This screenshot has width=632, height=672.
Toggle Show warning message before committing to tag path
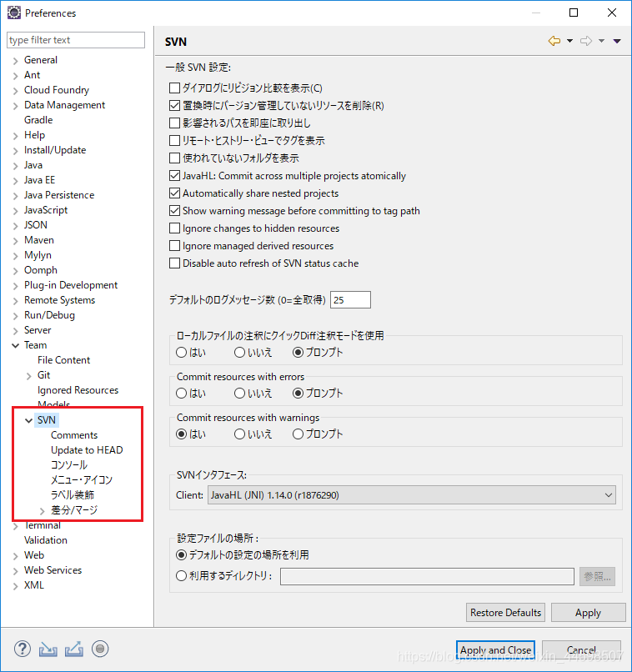174,211
